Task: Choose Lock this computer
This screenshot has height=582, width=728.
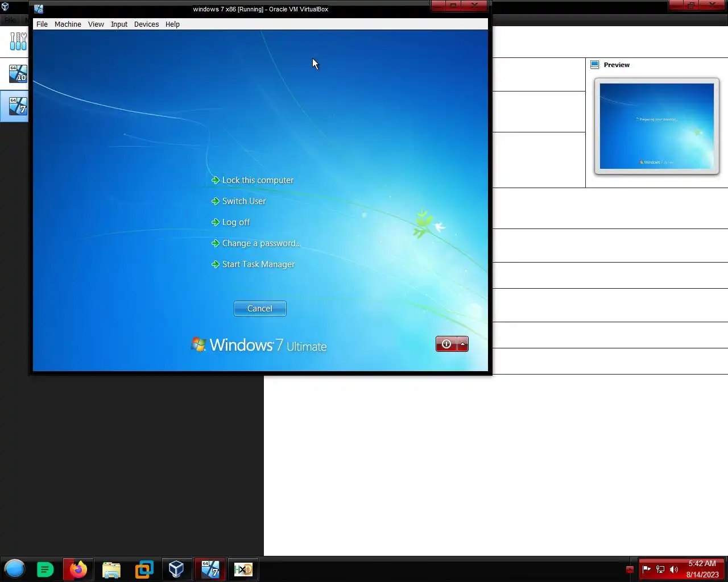Action: tap(258, 180)
